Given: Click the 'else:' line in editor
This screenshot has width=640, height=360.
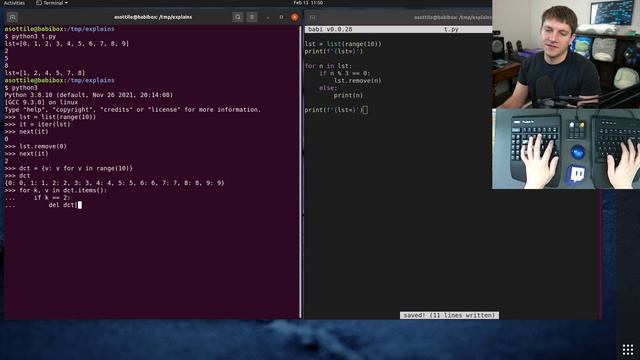Looking at the screenshot, I should (328, 88).
